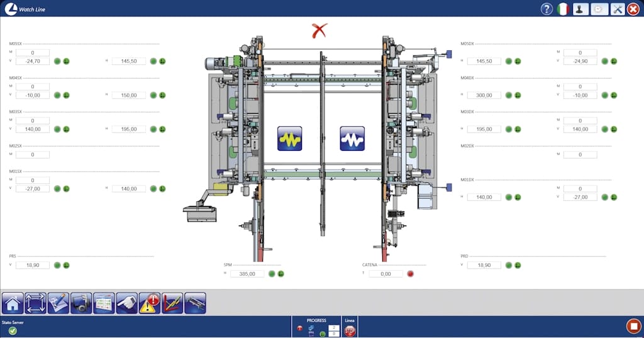Click the right waveform icon on machine

pyautogui.click(x=352, y=138)
